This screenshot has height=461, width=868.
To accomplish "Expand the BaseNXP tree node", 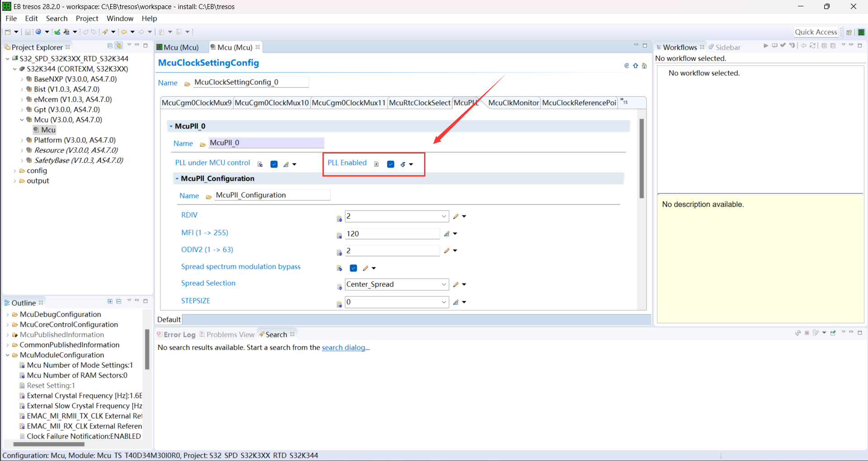I will click(x=22, y=79).
